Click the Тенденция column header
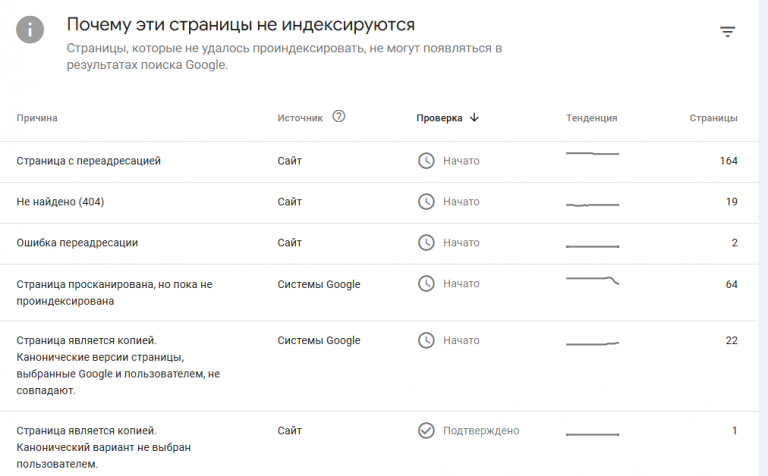 pos(591,118)
